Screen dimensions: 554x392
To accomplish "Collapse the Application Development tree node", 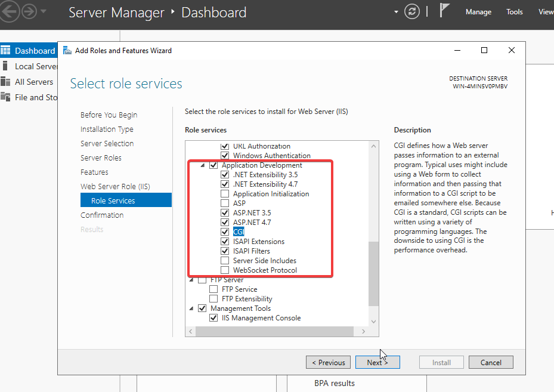I will [203, 165].
